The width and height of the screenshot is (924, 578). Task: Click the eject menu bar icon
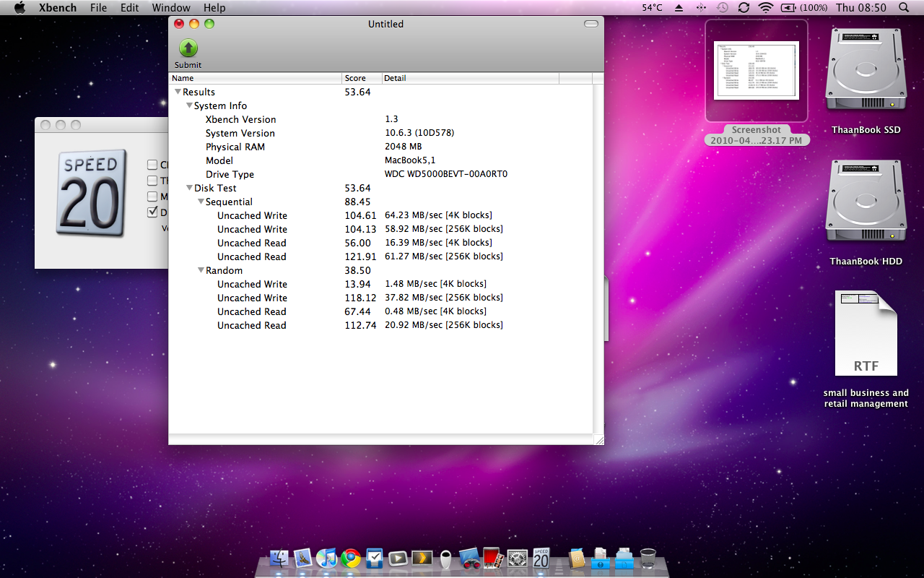tap(679, 7)
